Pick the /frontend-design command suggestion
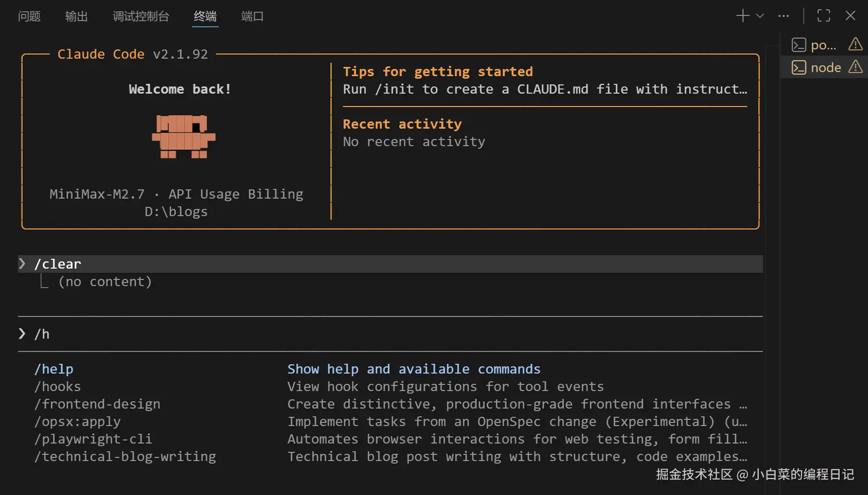Image resolution: width=868 pixels, height=495 pixels. [x=97, y=404]
